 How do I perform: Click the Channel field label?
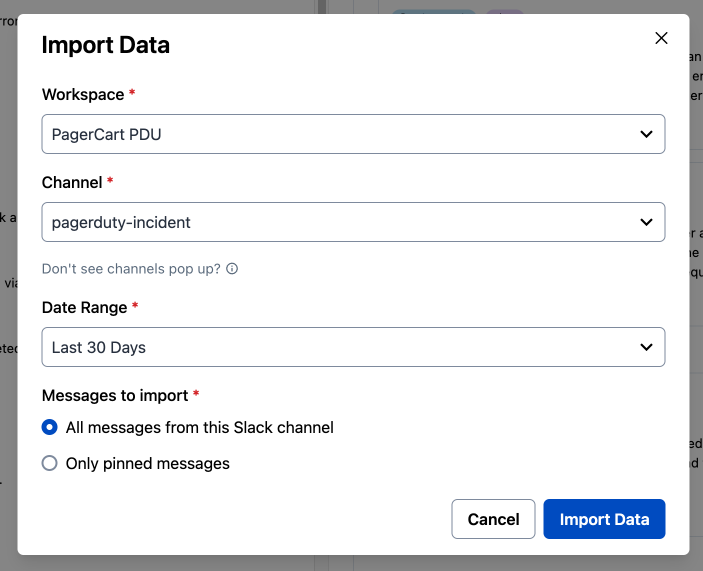point(72,182)
